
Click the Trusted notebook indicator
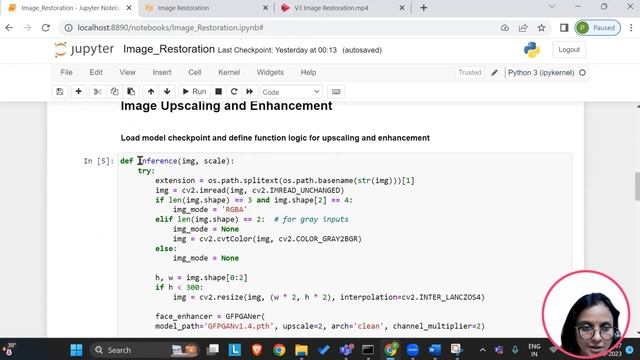(470, 73)
